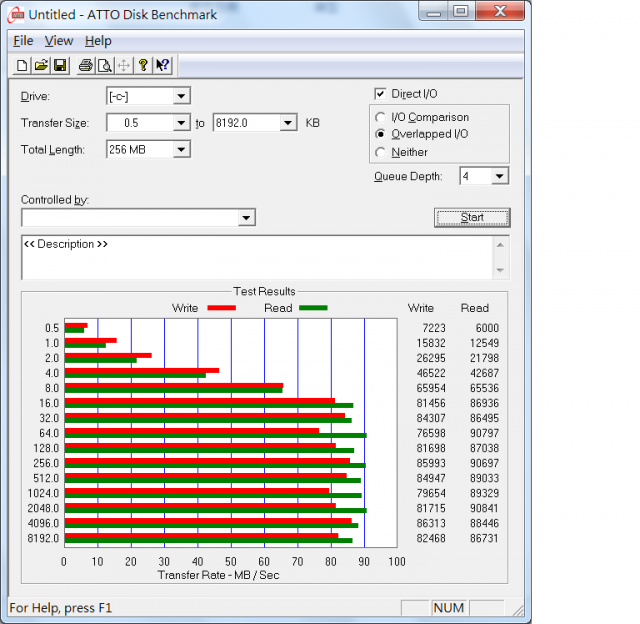
Task: Click the ATTO app icon in title bar
Action: [x=16, y=15]
